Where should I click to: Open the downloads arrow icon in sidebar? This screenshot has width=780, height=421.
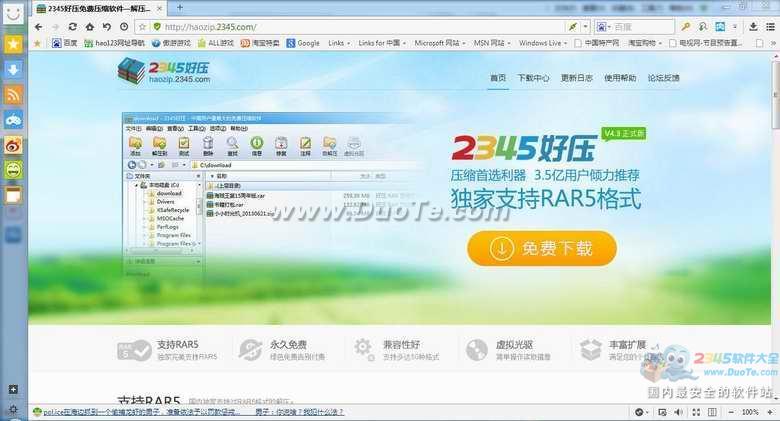(13, 70)
